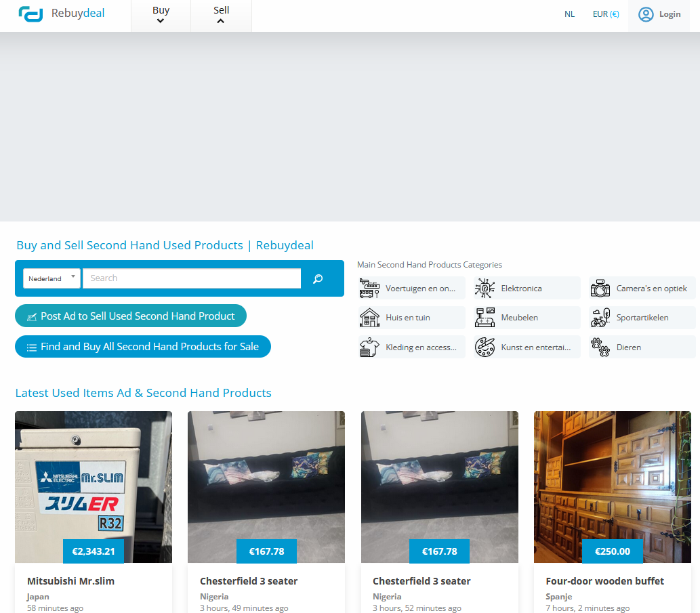Open the Nederland country dropdown
700x613 pixels.
[52, 278]
